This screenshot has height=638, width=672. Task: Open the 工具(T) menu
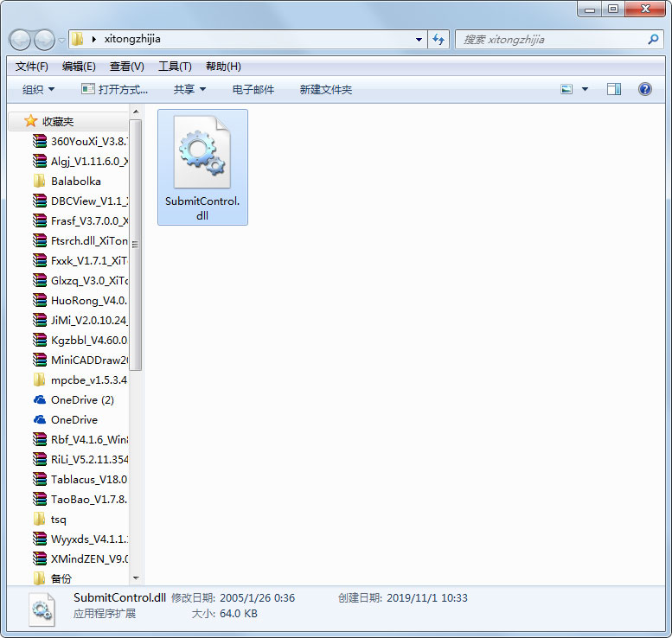(x=175, y=67)
